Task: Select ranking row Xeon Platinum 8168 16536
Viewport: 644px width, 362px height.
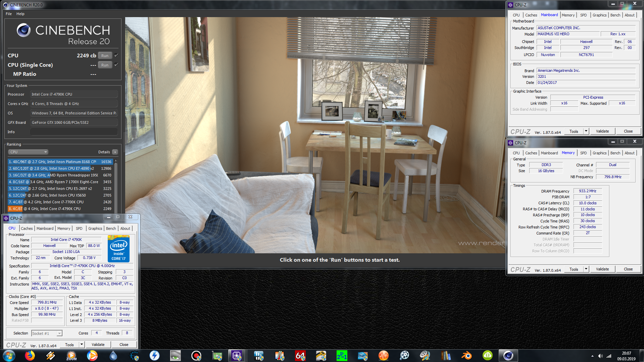Action: (60, 162)
